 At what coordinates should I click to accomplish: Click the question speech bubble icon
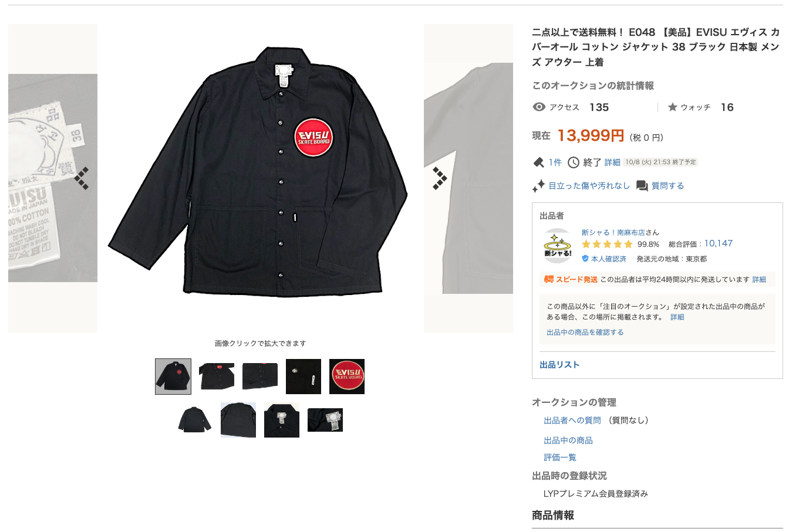tap(642, 186)
